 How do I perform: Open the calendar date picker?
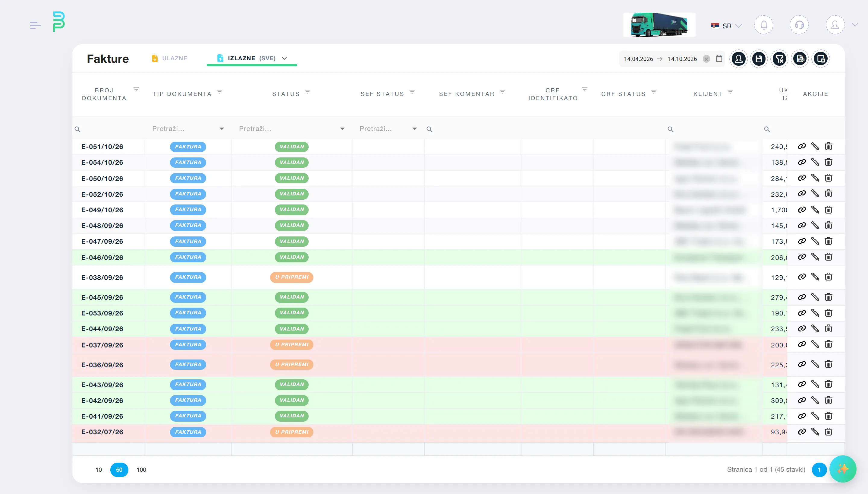click(719, 59)
